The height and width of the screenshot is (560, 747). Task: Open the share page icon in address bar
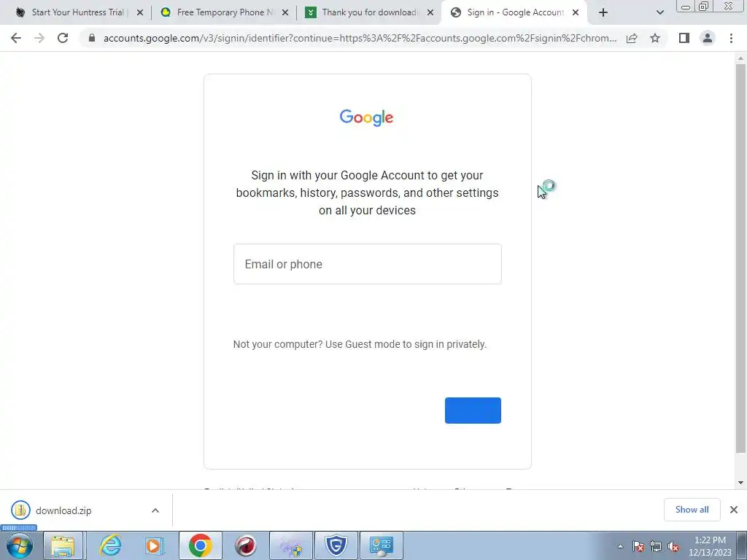click(x=632, y=38)
